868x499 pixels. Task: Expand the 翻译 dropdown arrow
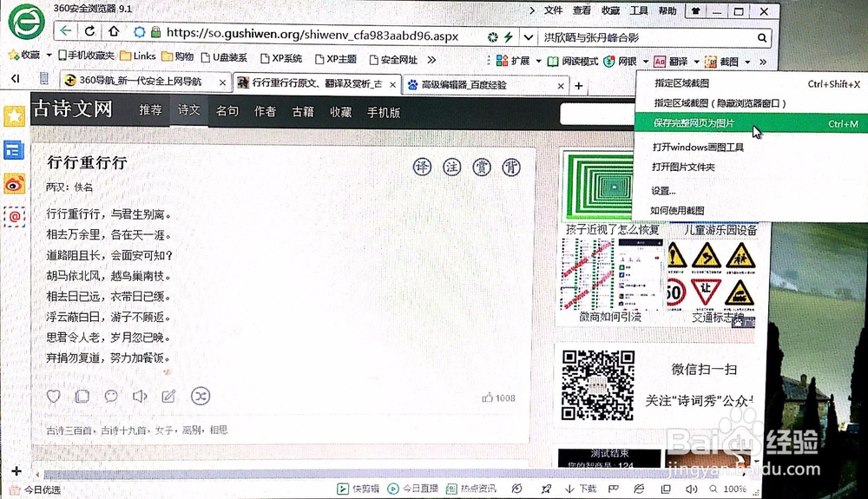pos(697,62)
